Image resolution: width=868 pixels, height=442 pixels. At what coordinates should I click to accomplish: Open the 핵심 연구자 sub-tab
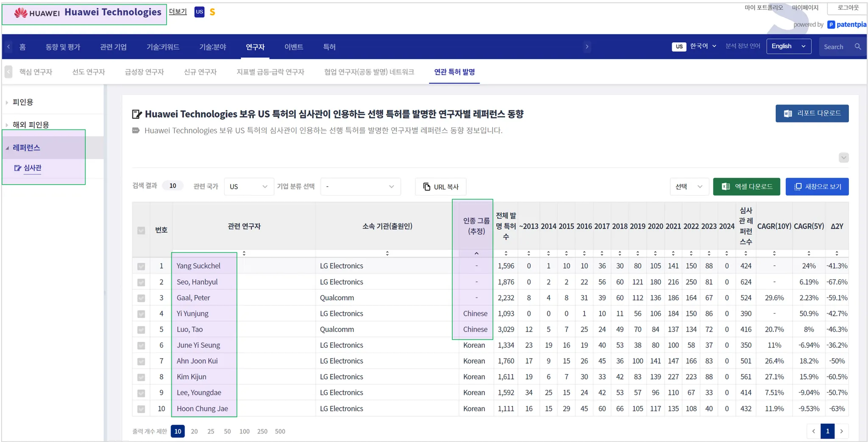click(x=36, y=72)
